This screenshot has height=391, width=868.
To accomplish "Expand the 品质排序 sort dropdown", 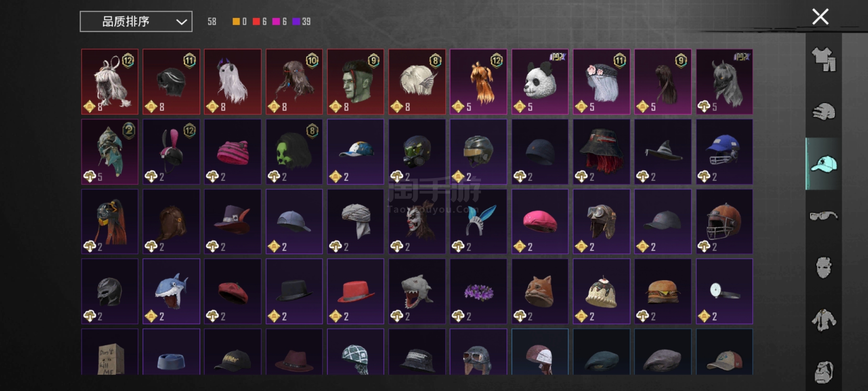I will tap(136, 21).
